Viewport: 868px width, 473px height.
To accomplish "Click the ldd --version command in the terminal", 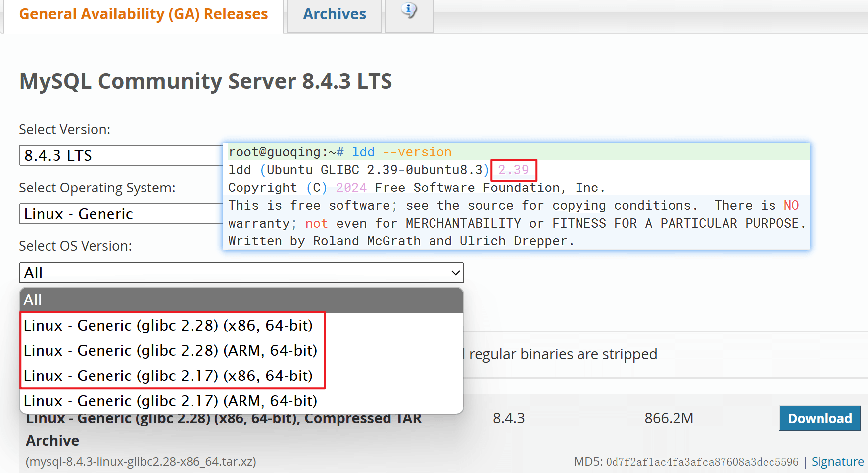I will pos(402,152).
